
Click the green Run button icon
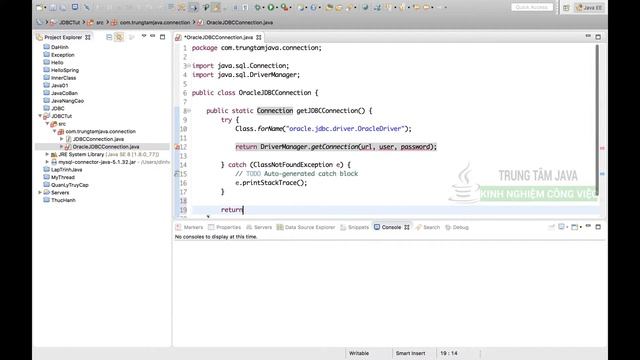(x=271, y=7)
